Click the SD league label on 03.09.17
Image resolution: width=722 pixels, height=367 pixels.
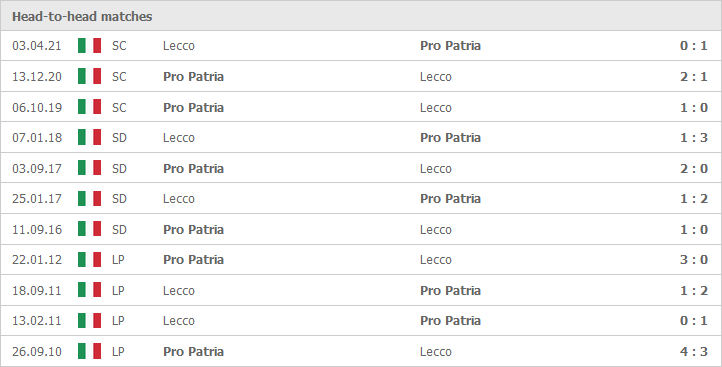[119, 169]
